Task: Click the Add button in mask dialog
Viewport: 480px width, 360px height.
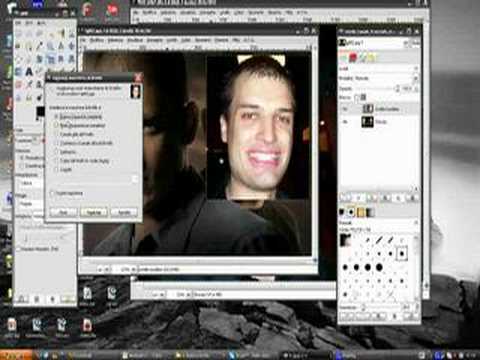Action: (x=94, y=212)
